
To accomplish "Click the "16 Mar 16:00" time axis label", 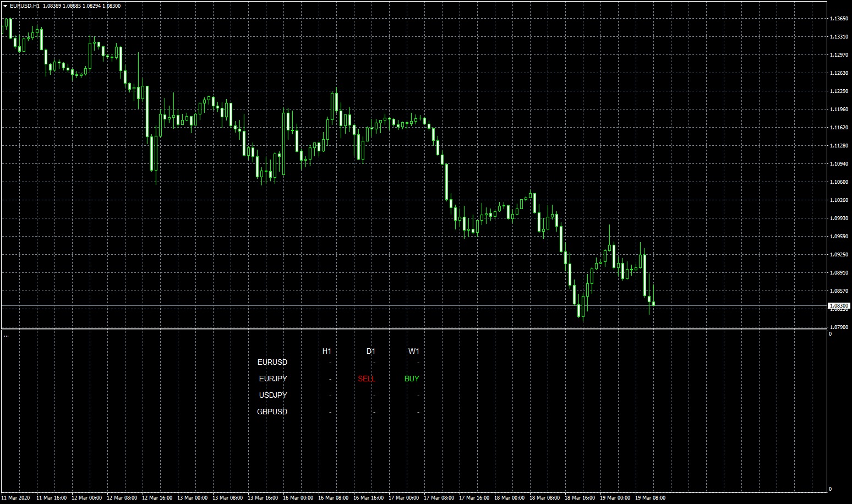I will pyautogui.click(x=368, y=498).
